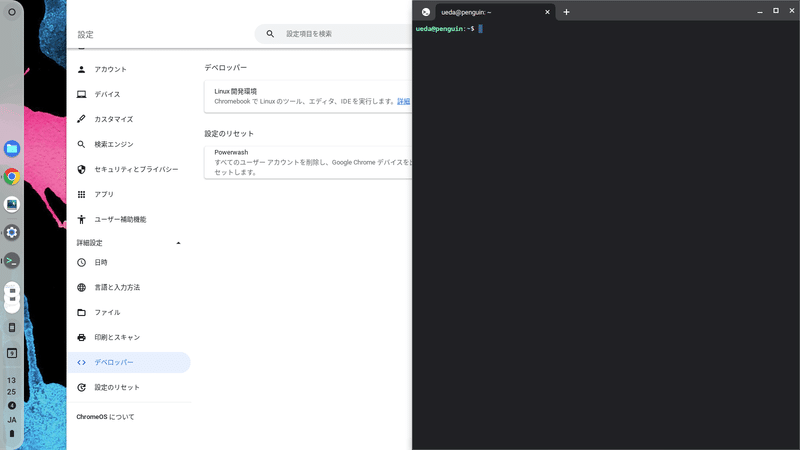Open ChromeOS について link in sidebar

click(105, 417)
